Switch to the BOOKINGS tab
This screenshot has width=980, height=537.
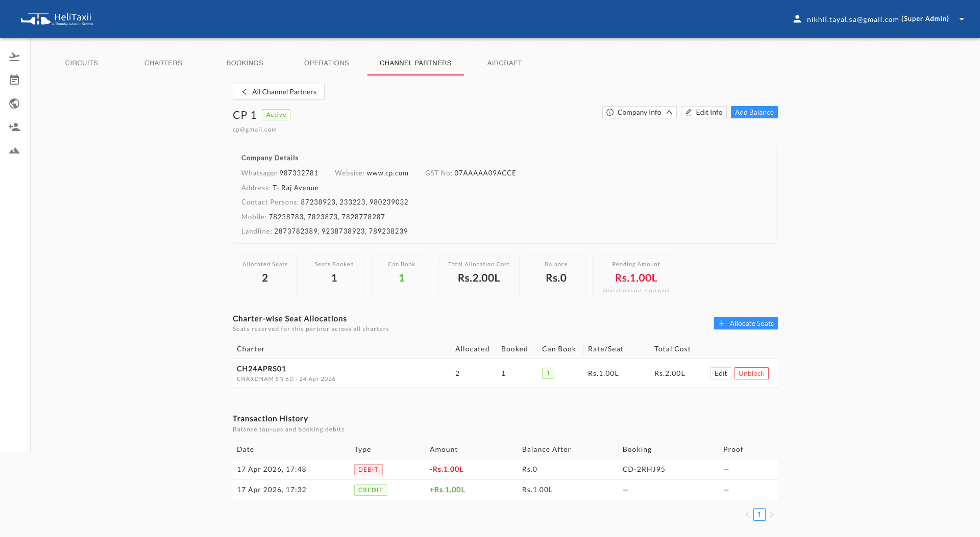click(x=244, y=63)
